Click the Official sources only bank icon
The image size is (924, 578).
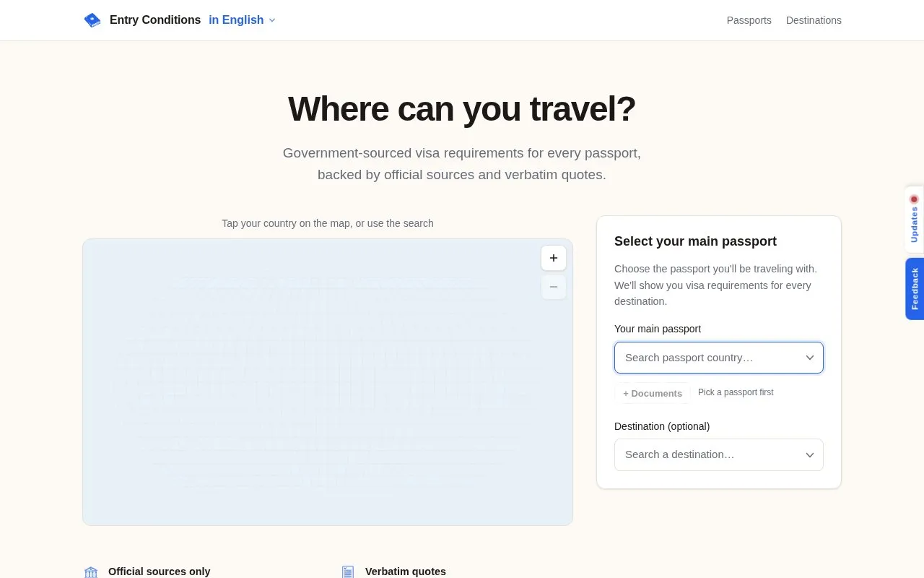point(91,572)
